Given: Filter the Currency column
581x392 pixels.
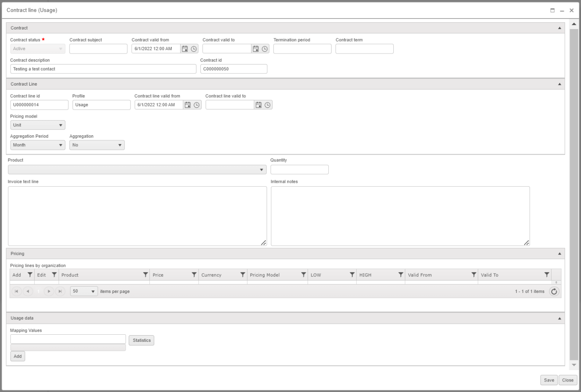Looking at the screenshot, I should tap(243, 275).
